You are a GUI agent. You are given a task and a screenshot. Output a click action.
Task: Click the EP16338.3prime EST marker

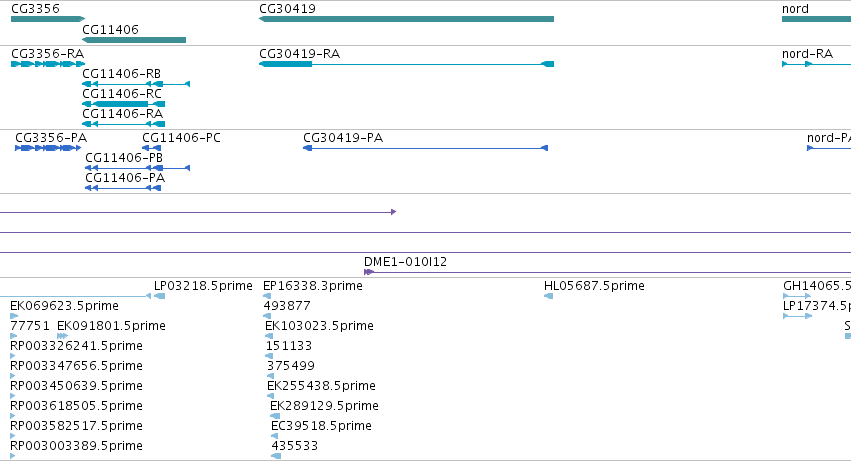(266, 296)
